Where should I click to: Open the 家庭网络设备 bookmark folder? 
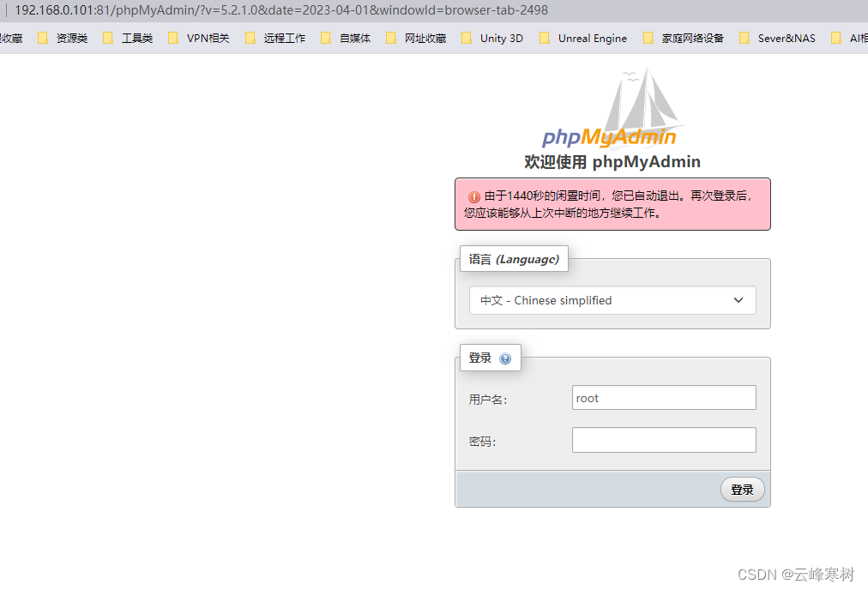tap(684, 39)
